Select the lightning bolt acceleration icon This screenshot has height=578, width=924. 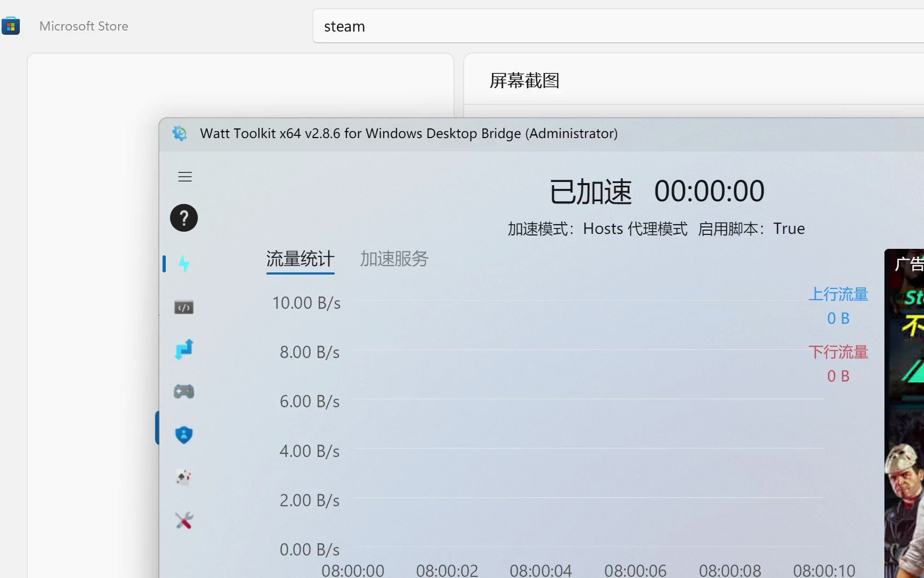click(x=184, y=263)
